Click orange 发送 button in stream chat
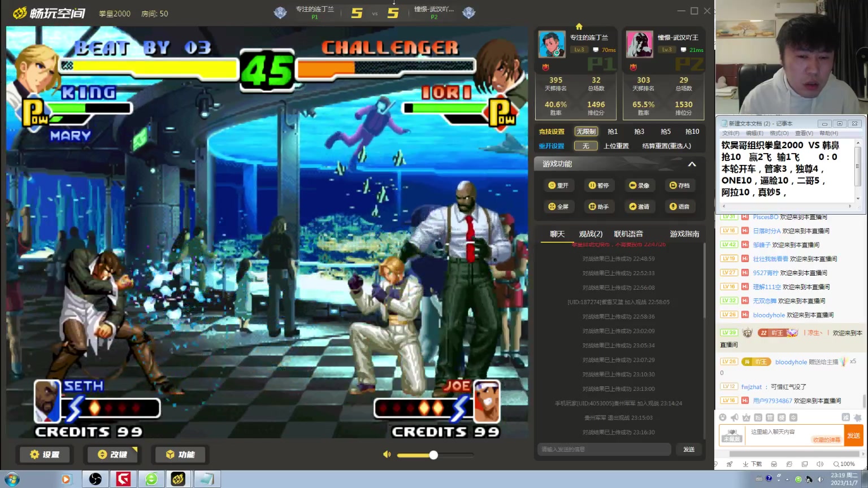Screen dimensions: 868x488 click(853, 435)
